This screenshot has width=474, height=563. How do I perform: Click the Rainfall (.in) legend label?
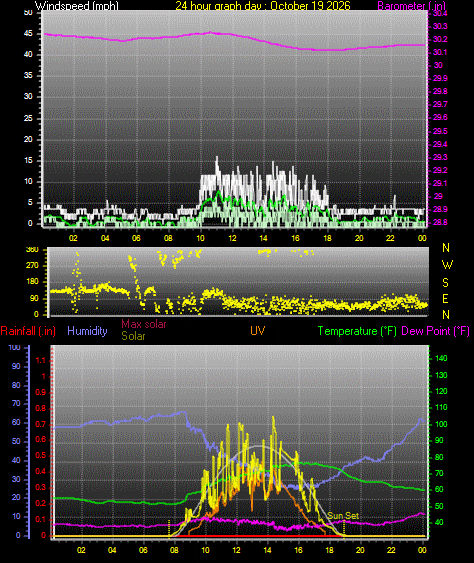[x=28, y=331]
